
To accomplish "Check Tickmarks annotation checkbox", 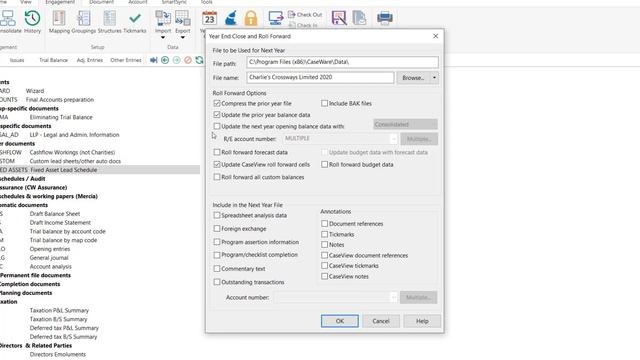I will click(x=324, y=234).
